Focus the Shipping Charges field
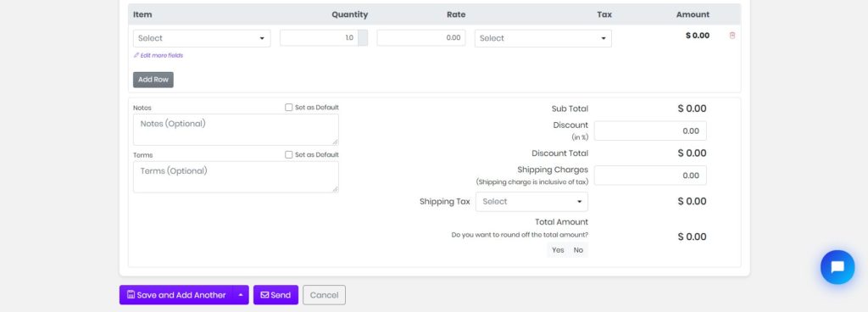The height and width of the screenshot is (312, 868). pos(650,175)
